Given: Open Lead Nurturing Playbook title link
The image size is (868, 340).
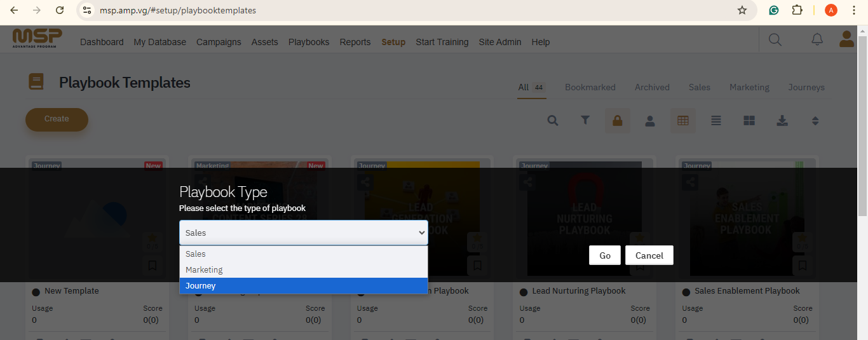Looking at the screenshot, I should [579, 291].
